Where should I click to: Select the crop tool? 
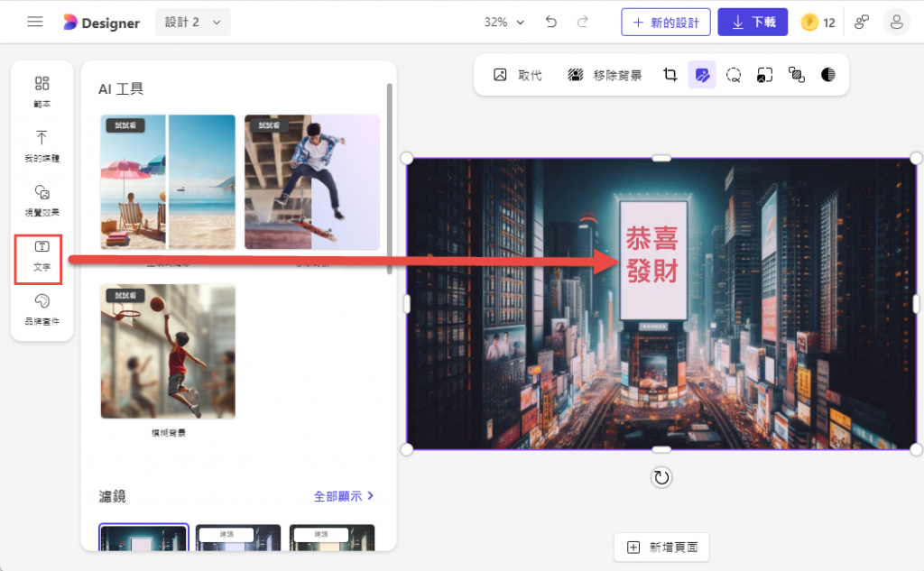[670, 75]
